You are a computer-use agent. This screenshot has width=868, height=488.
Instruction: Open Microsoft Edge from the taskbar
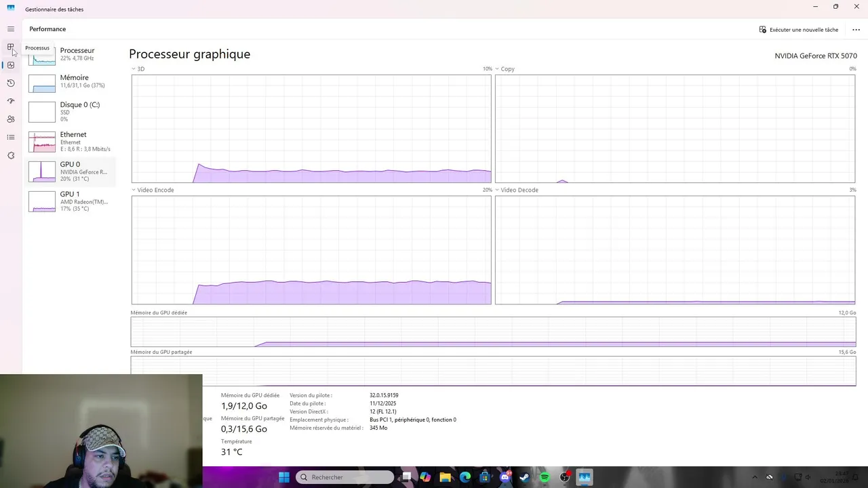(465, 477)
